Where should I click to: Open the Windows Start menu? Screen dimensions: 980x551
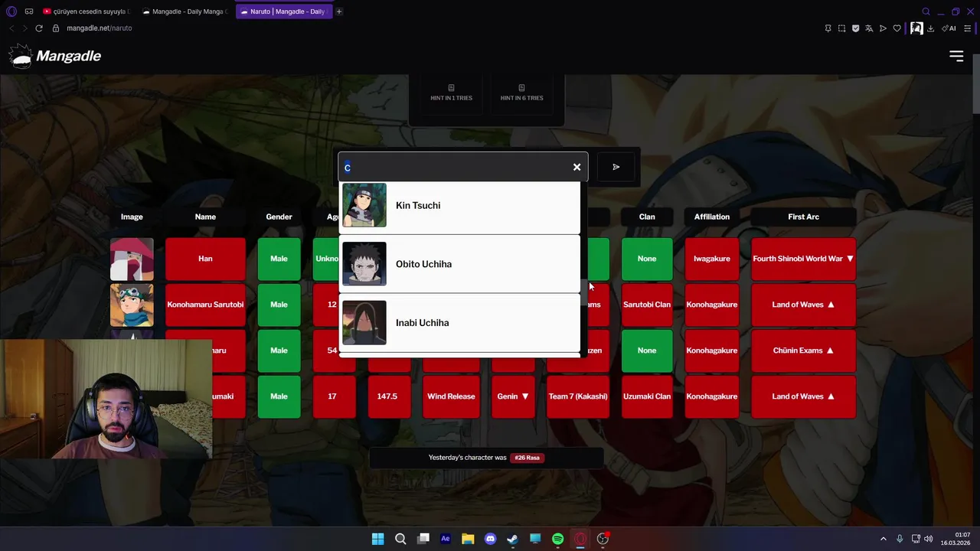pyautogui.click(x=377, y=539)
